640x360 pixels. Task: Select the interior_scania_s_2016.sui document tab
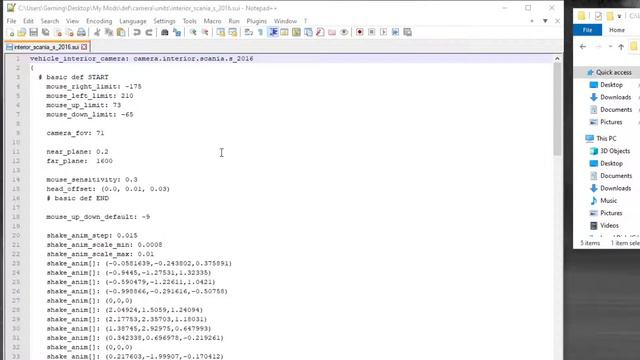[x=47, y=47]
